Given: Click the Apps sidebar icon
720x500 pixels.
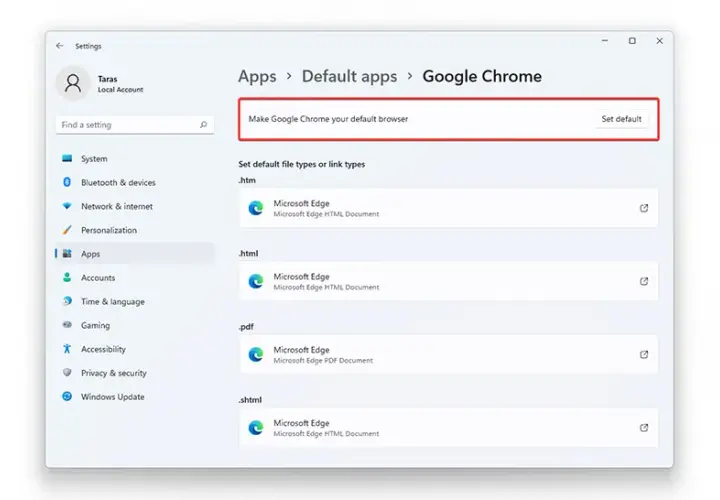Looking at the screenshot, I should pyautogui.click(x=67, y=253).
